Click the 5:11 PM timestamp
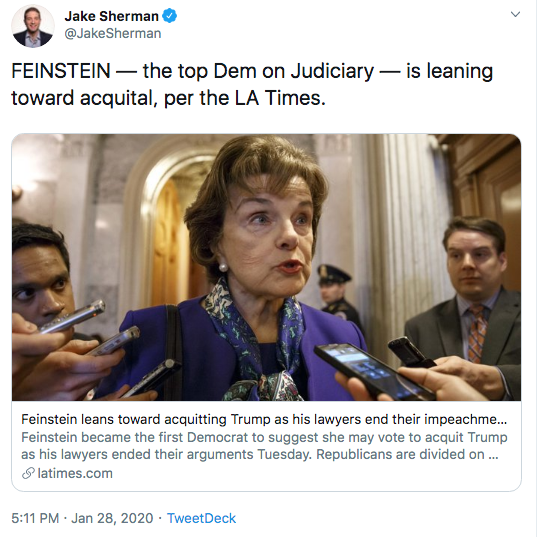This screenshot has width=538, height=537. 35,518
